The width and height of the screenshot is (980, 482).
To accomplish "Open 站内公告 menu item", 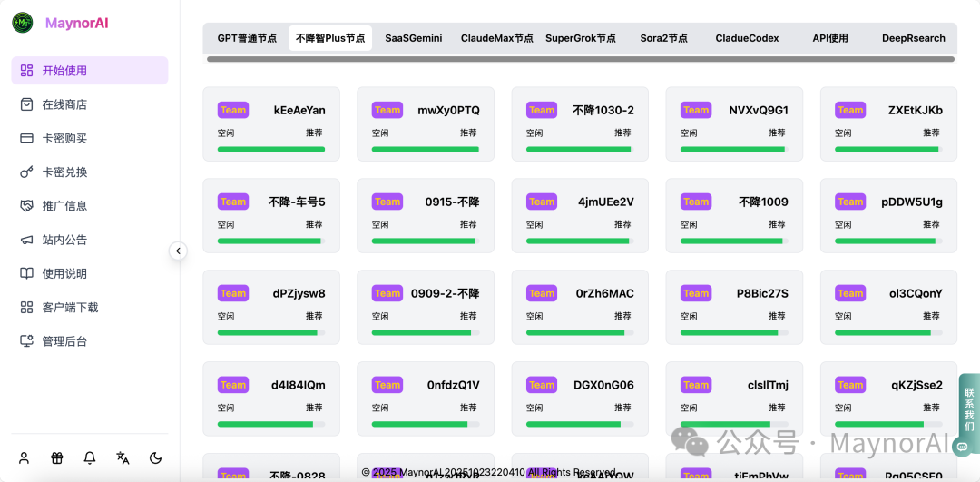I will pos(89,240).
